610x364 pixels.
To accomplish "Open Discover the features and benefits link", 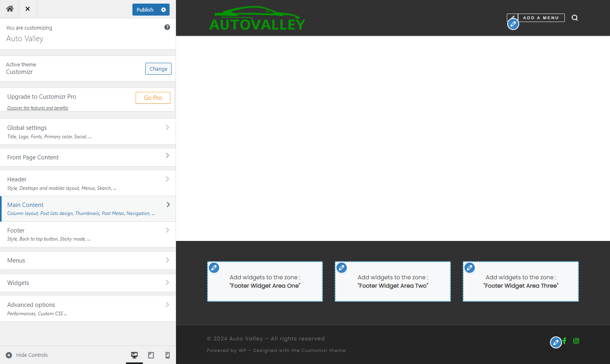I will tap(38, 108).
